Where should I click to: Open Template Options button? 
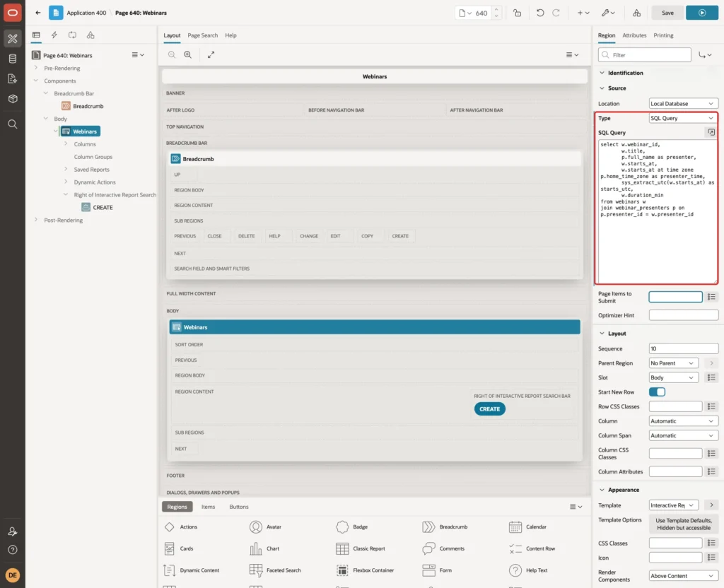684,524
